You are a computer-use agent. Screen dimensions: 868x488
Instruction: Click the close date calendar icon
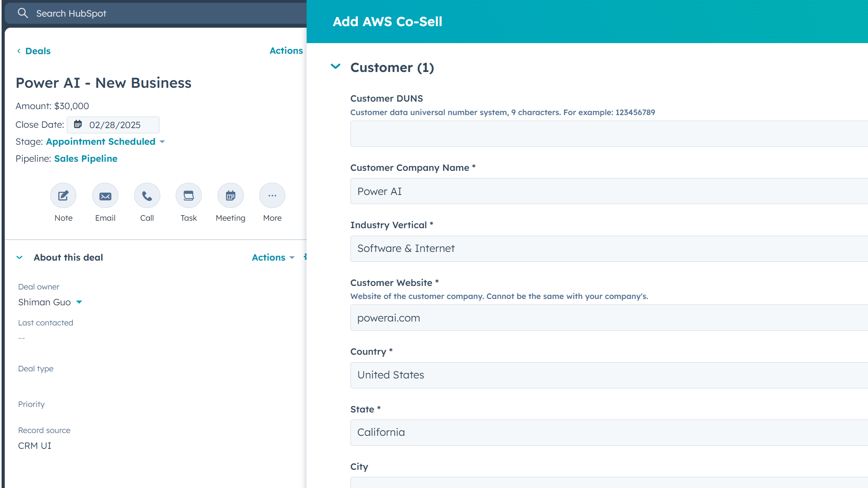pyautogui.click(x=78, y=125)
